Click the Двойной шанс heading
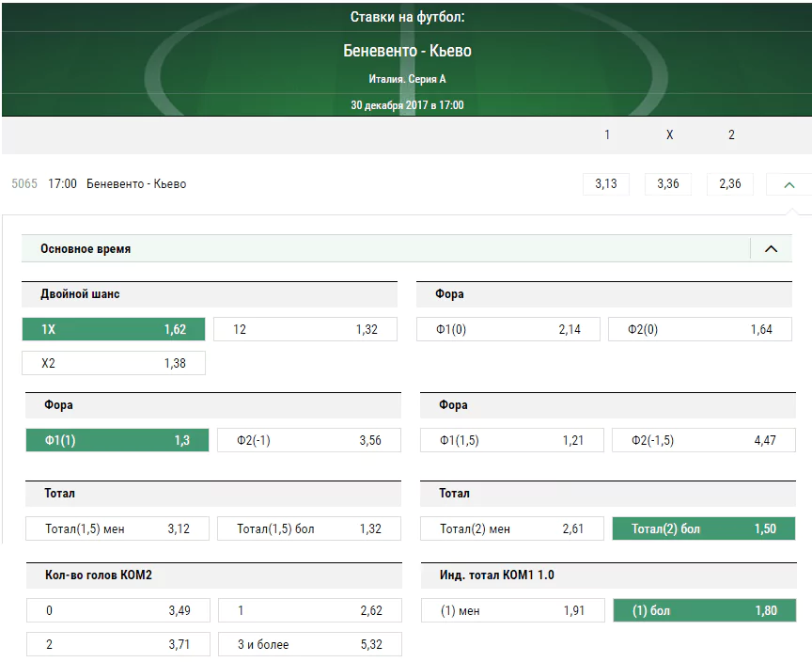Image resolution: width=812 pixels, height=662 pixels. pyautogui.click(x=80, y=294)
